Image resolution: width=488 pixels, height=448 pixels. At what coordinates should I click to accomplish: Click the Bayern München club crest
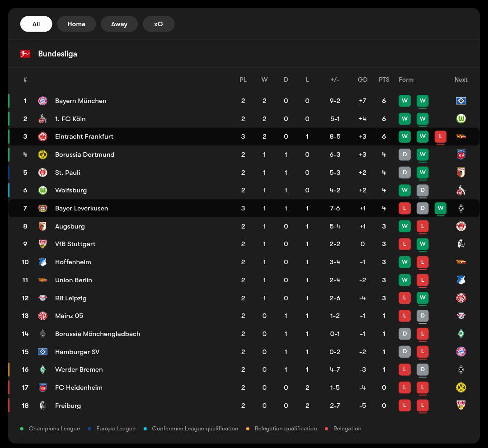(42, 101)
